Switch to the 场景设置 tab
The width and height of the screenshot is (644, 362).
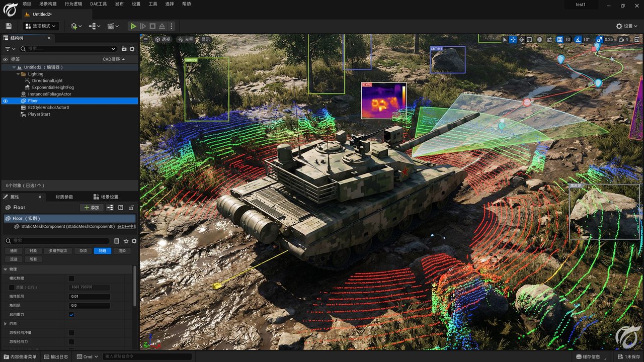click(106, 197)
